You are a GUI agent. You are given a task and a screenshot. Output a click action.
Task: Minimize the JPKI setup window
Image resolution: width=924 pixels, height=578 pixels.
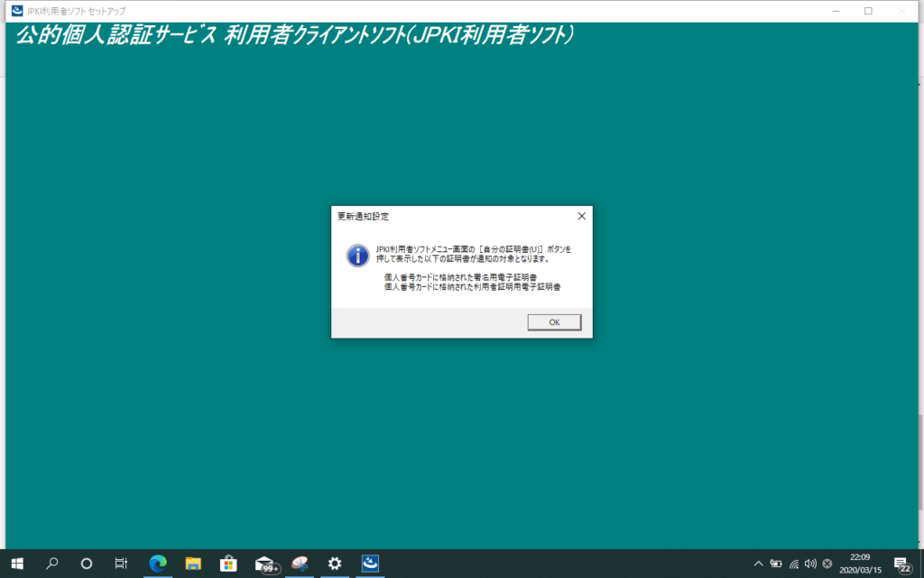[x=836, y=11]
